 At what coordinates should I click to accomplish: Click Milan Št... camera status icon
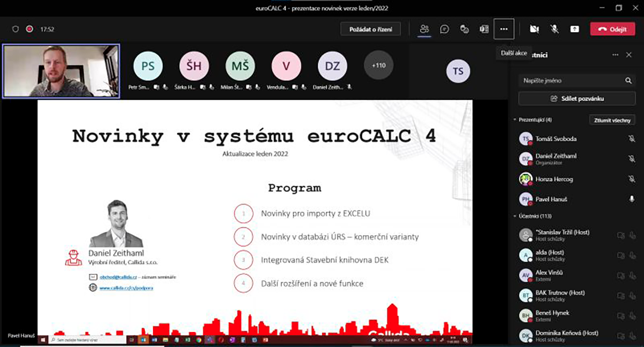(249, 86)
